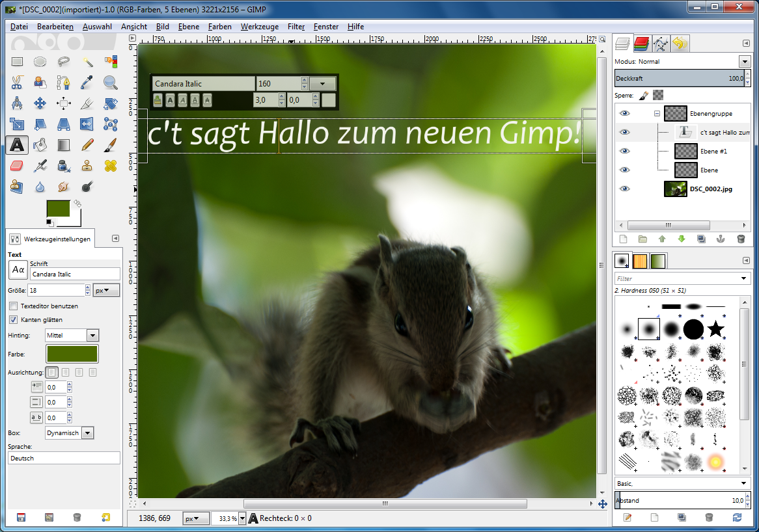Select the Fuzzy Select magic wand tool
759x532 pixels.
[87, 61]
